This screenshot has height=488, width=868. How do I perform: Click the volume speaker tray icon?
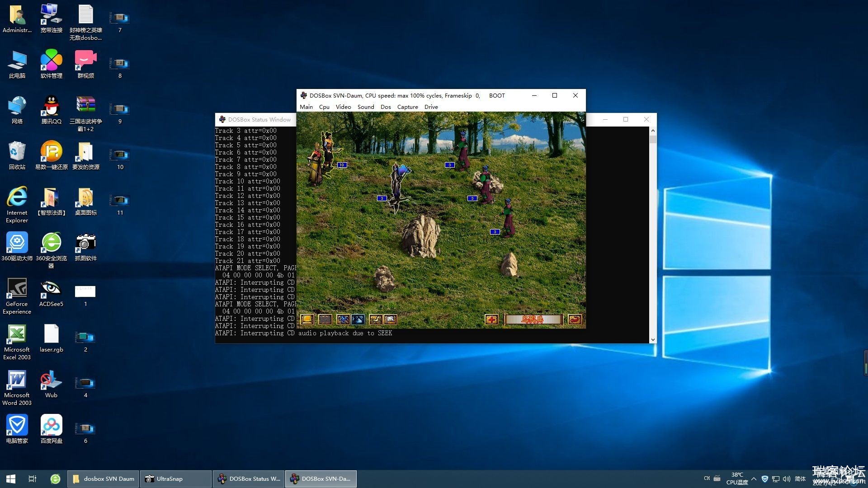[x=787, y=479]
